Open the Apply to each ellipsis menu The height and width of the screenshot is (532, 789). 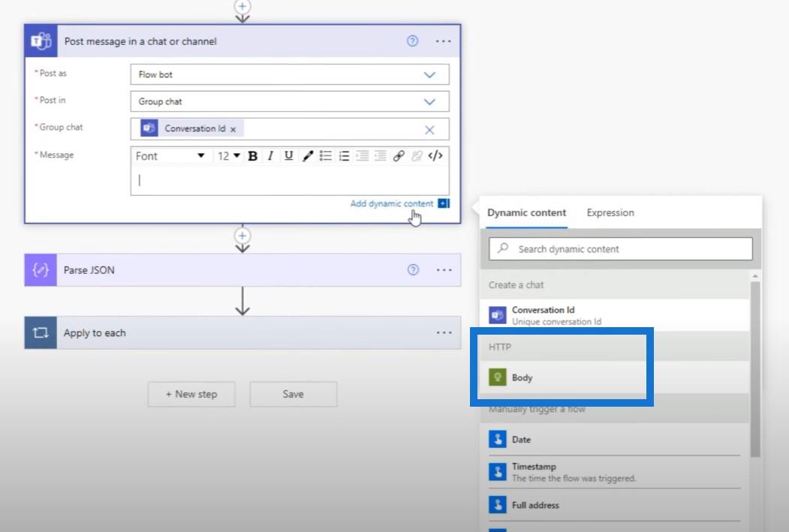[x=444, y=333]
